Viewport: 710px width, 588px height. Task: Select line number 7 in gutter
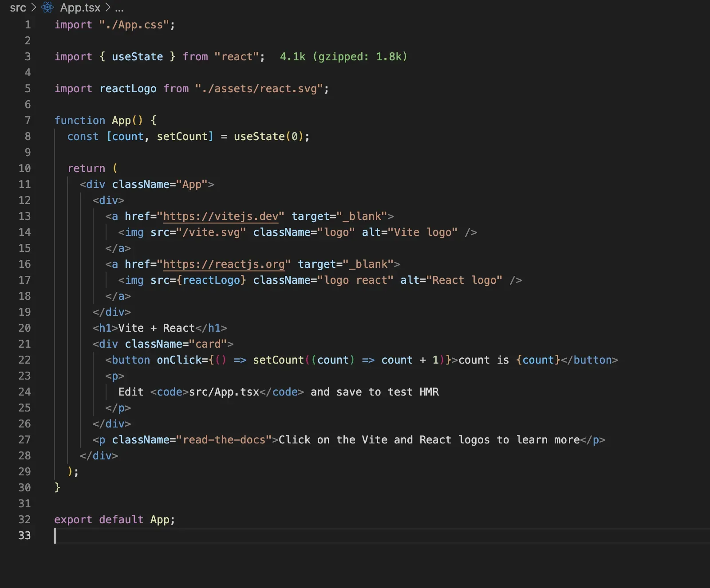[28, 121]
